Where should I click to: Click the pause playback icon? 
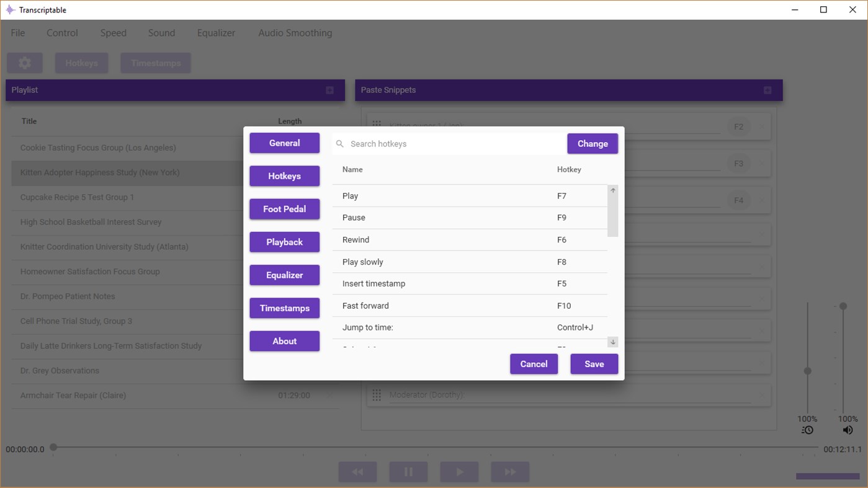coord(408,471)
